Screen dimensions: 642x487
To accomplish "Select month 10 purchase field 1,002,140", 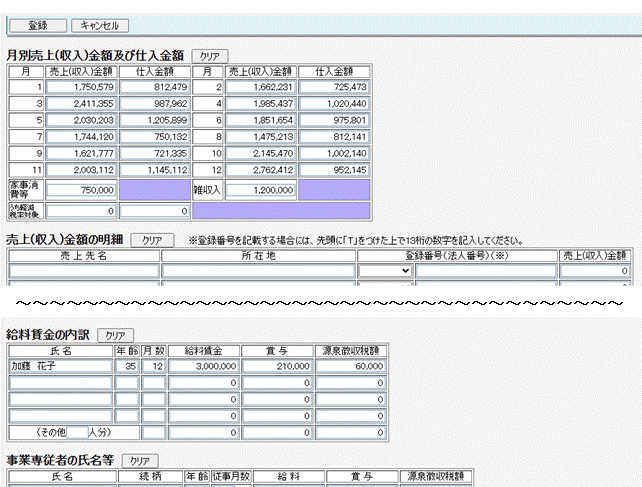I will 334,153.
